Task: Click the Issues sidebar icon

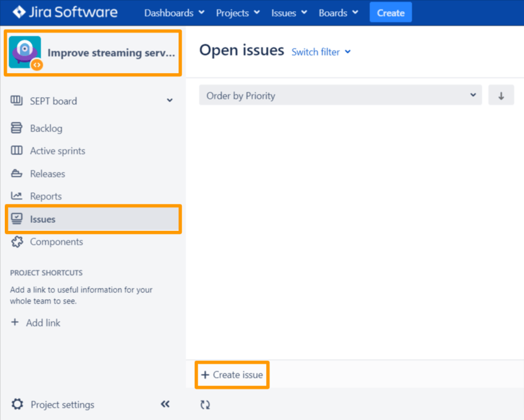Action: (x=17, y=219)
